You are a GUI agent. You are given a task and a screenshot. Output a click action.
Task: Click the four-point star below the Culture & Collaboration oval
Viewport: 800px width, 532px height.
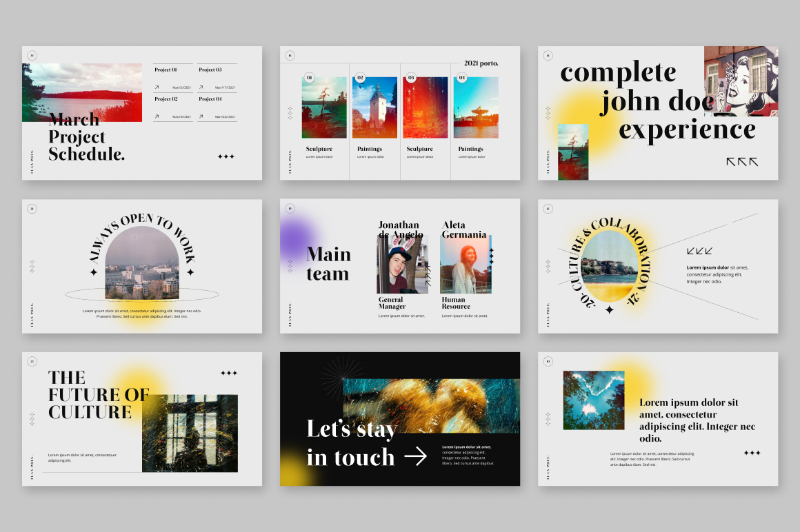click(x=609, y=310)
